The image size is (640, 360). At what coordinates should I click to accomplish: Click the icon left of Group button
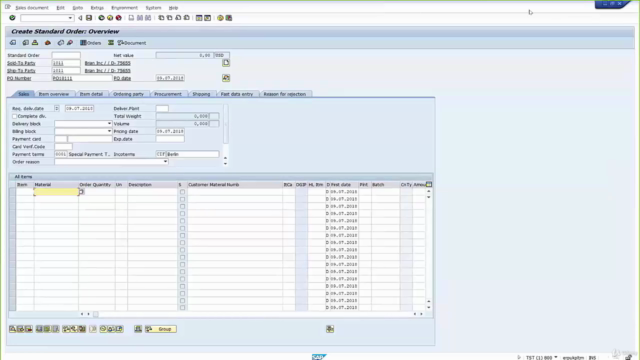138,329
